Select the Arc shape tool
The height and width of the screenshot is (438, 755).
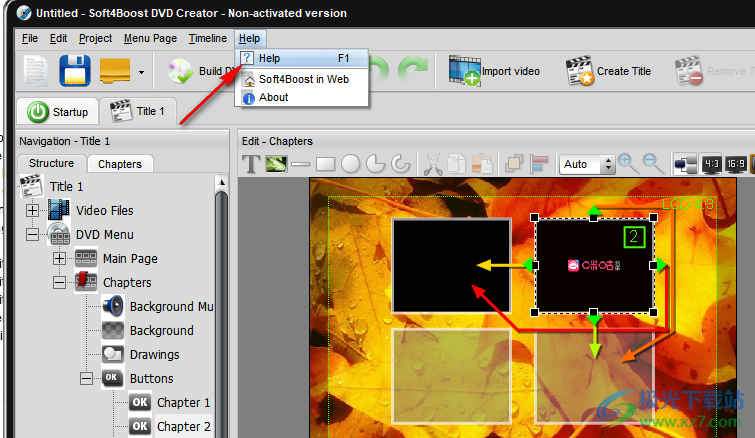pyautogui.click(x=401, y=164)
